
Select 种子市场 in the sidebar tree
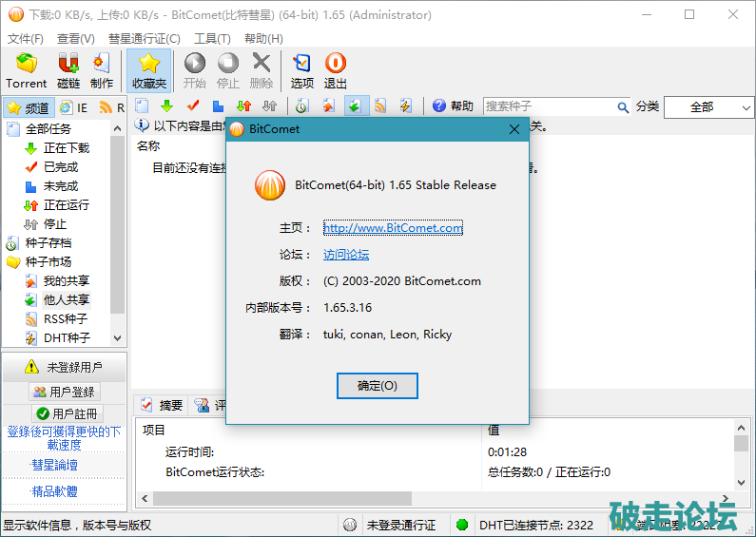pyautogui.click(x=48, y=261)
